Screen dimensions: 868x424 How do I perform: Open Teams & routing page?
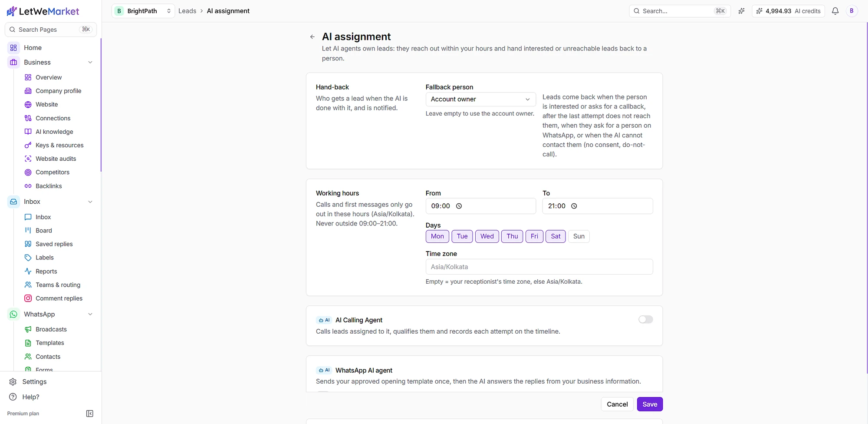(58, 285)
